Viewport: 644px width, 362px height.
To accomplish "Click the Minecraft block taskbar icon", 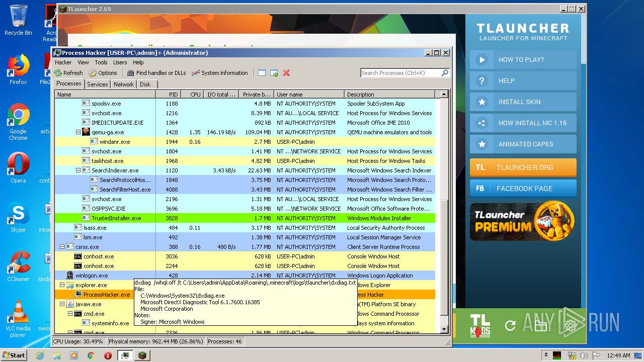I will pyautogui.click(x=142, y=355).
